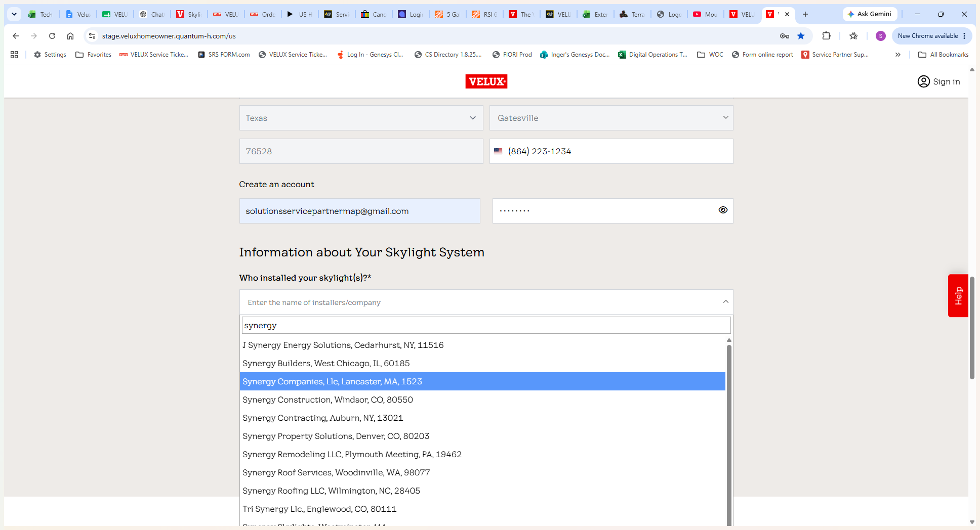
Task: Open Service Partner Sup... bookmark
Action: click(x=835, y=55)
